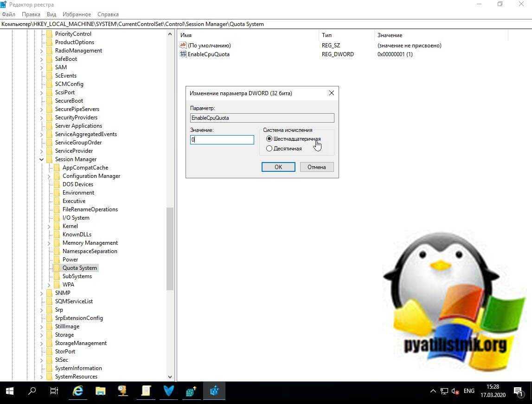
Task: Click the registry path address bar
Action: [x=266, y=24]
